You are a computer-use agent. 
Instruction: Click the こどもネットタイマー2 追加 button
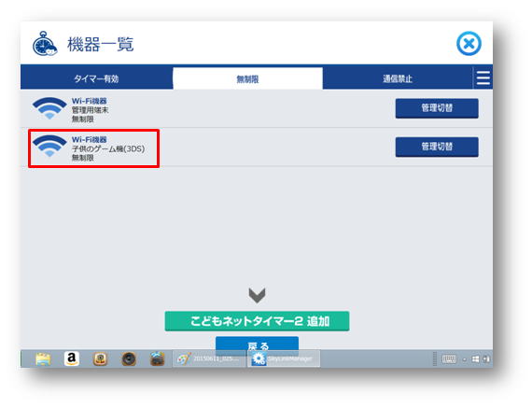tap(257, 321)
